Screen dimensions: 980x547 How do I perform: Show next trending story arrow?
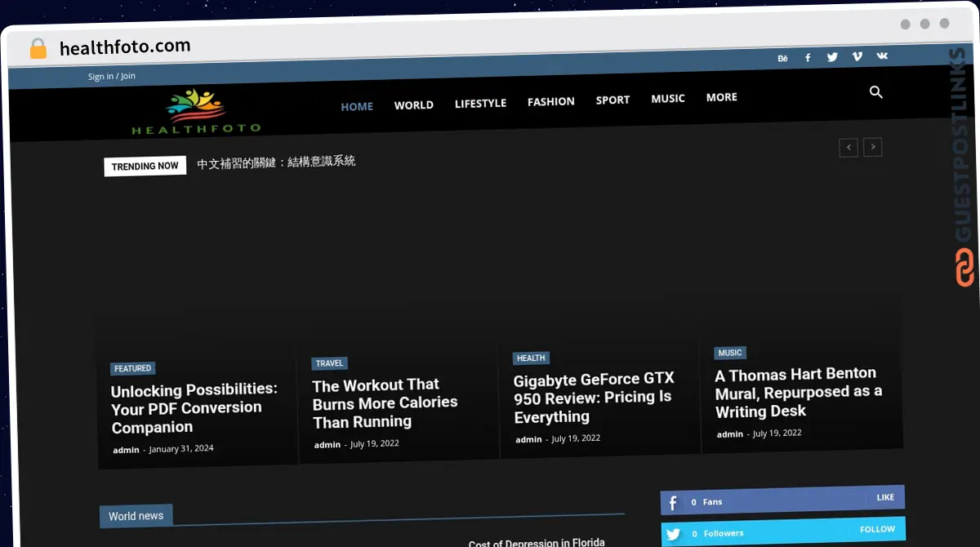point(873,147)
